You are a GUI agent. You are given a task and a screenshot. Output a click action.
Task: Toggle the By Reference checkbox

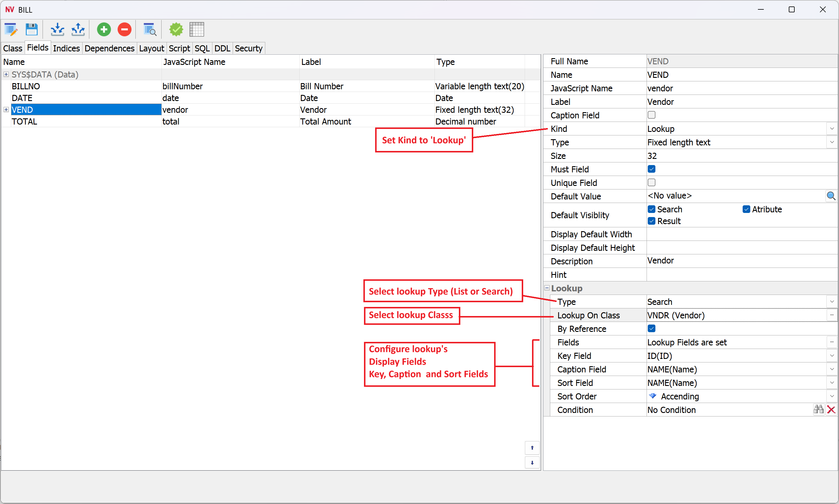(652, 328)
